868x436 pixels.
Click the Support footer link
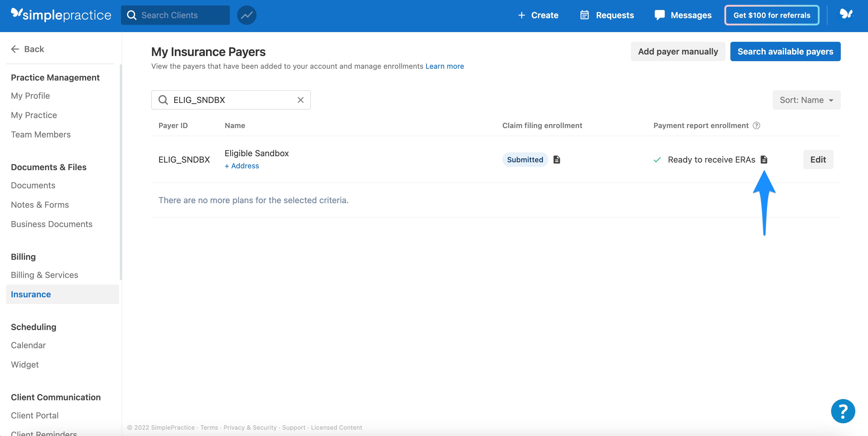293,428
